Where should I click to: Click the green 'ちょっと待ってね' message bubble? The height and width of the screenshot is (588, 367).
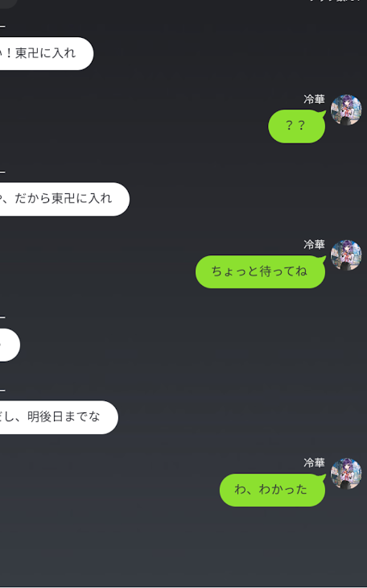[260, 271]
